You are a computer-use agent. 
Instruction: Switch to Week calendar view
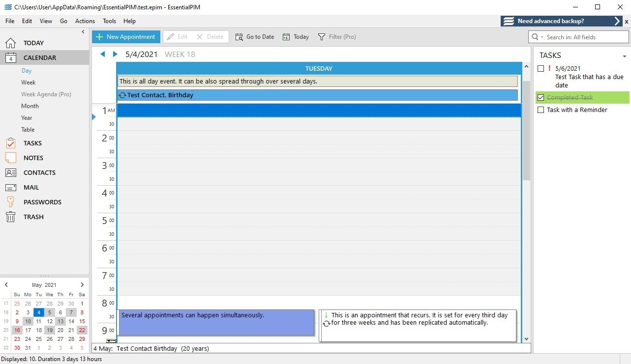pyautogui.click(x=28, y=83)
